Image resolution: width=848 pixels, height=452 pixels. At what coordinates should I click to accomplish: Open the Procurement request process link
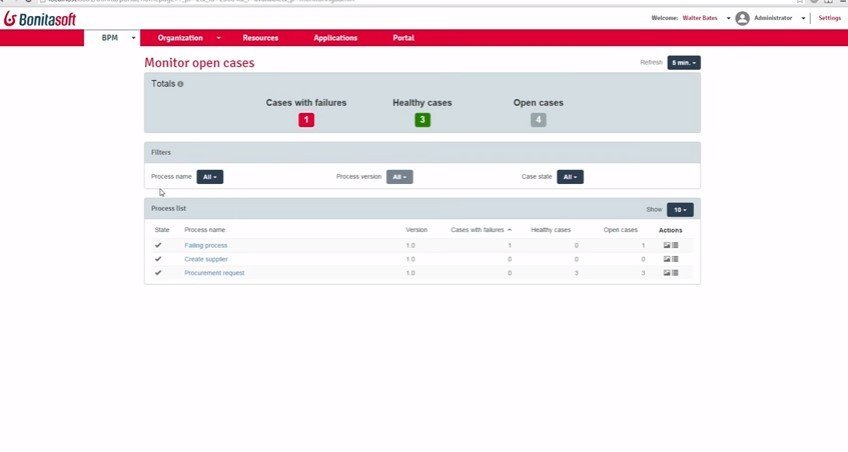click(214, 273)
